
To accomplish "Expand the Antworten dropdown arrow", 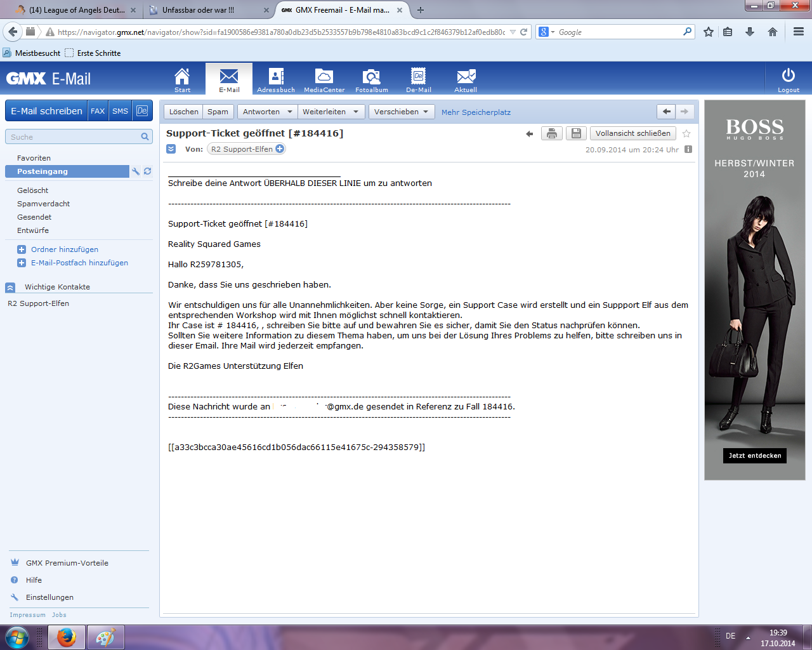I will coord(290,112).
